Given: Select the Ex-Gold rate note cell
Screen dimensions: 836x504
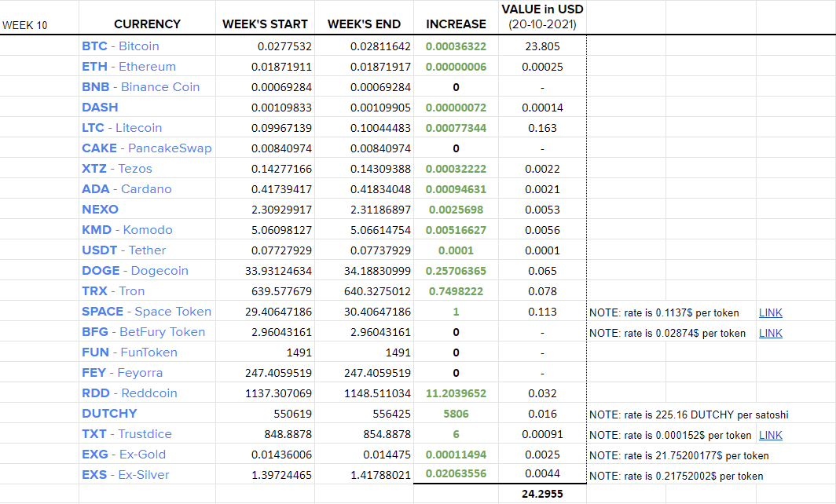Looking at the screenshot, I should click(679, 456).
